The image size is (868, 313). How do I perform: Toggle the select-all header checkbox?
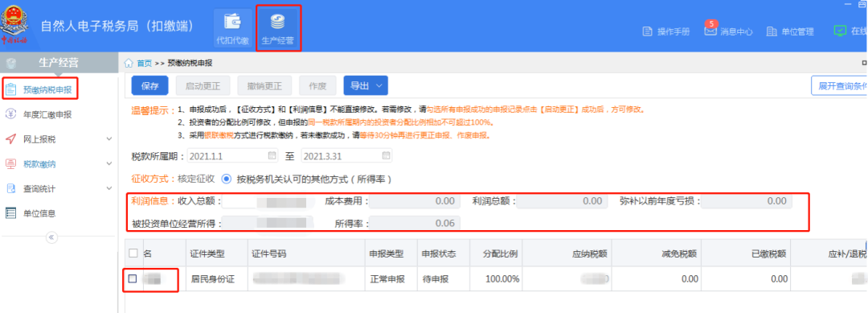pos(133,253)
